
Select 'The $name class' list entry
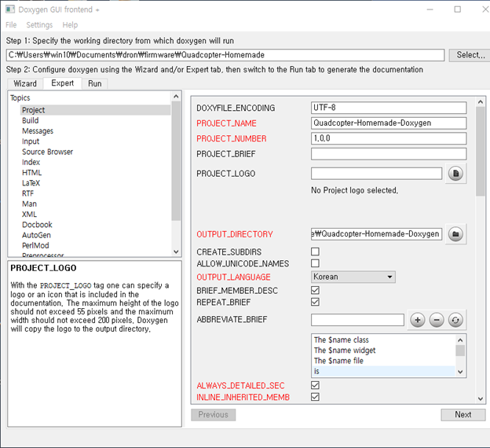coord(384,340)
